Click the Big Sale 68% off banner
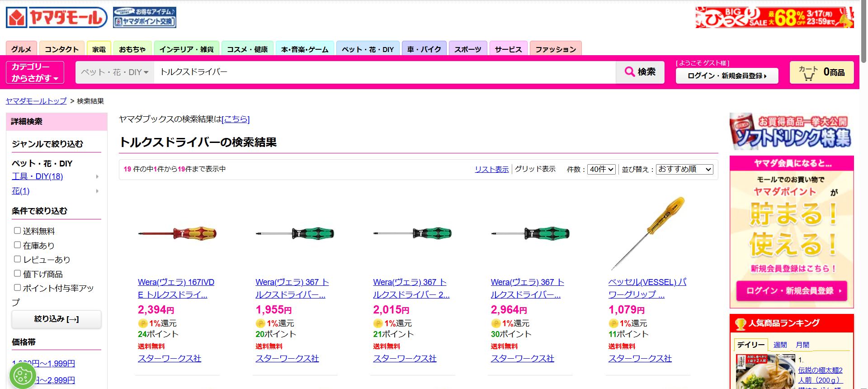The width and height of the screenshot is (868, 389). point(774,18)
